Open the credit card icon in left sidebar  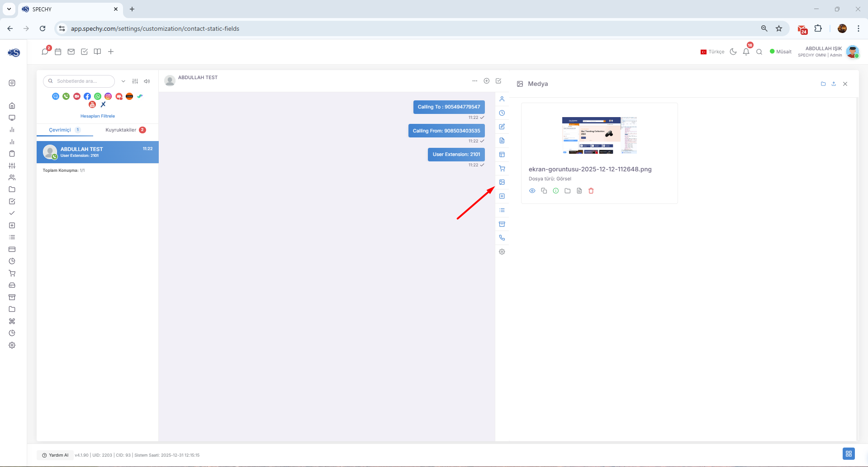(x=12, y=249)
